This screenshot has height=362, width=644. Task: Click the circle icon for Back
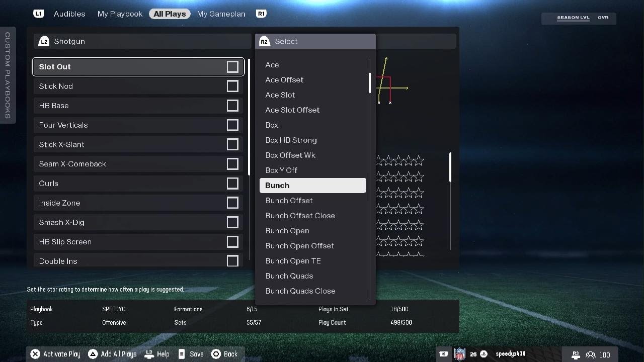(216, 354)
